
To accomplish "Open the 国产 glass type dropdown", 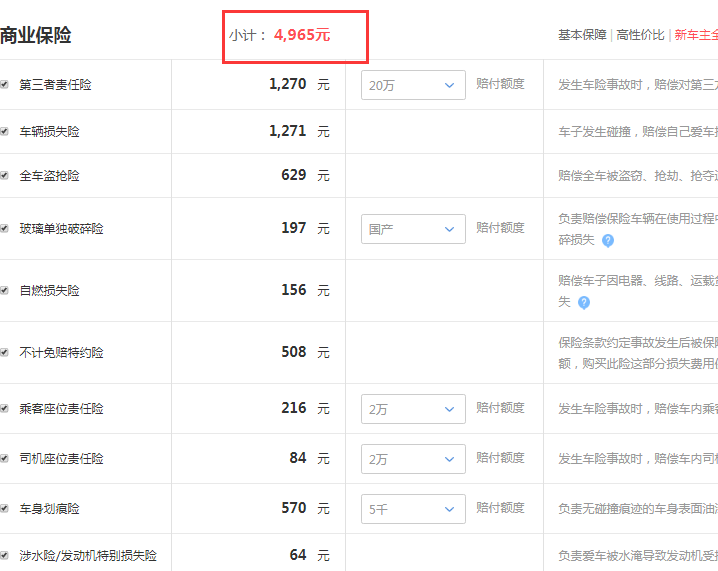I will [x=413, y=229].
